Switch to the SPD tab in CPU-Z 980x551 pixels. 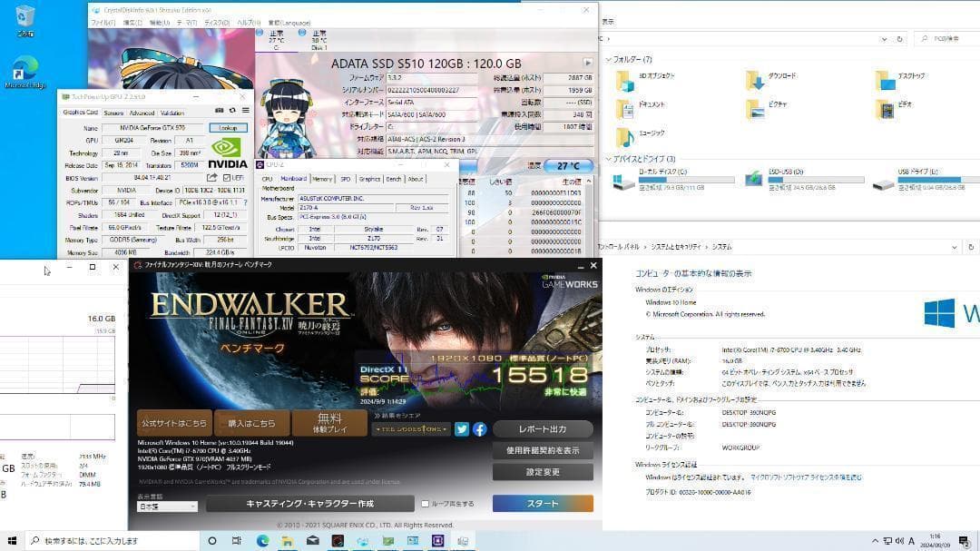(346, 179)
